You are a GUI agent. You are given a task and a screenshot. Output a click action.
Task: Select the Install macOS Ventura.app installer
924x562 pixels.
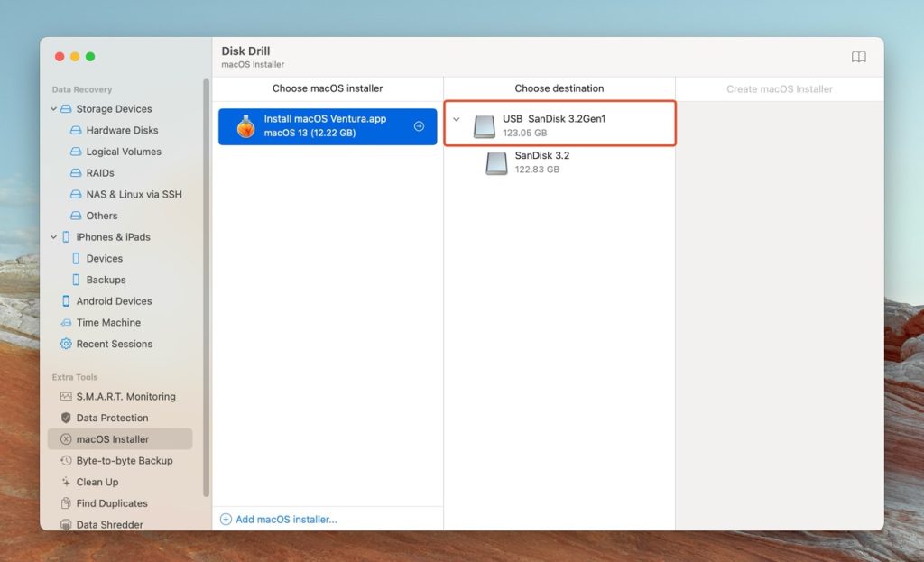(325, 126)
